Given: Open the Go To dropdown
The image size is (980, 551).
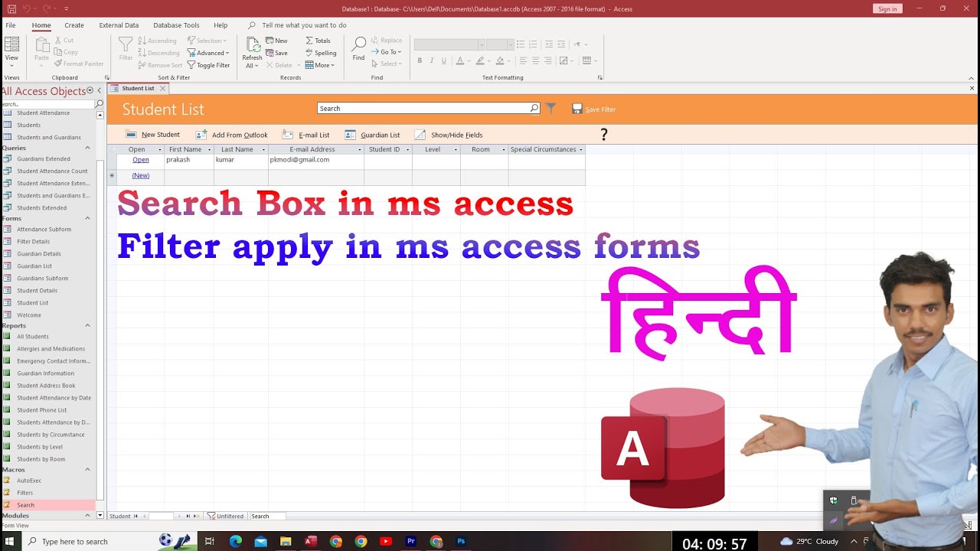Looking at the screenshot, I should pos(387,52).
